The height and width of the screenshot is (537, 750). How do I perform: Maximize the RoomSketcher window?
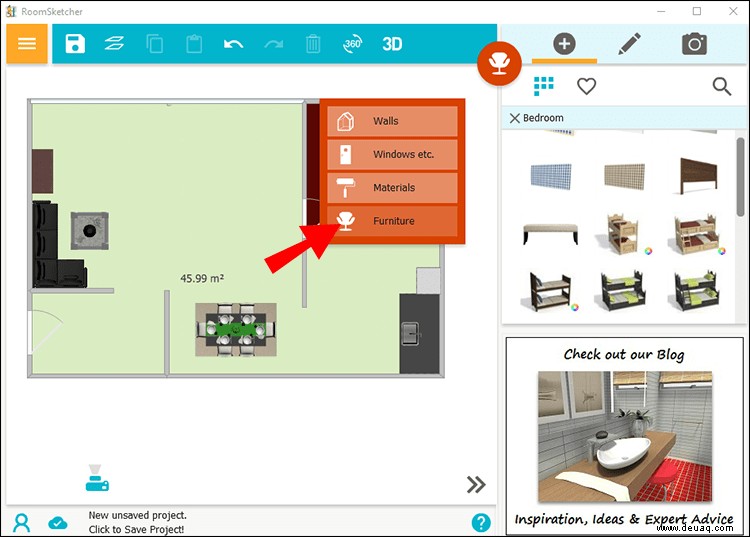pyautogui.click(x=697, y=11)
